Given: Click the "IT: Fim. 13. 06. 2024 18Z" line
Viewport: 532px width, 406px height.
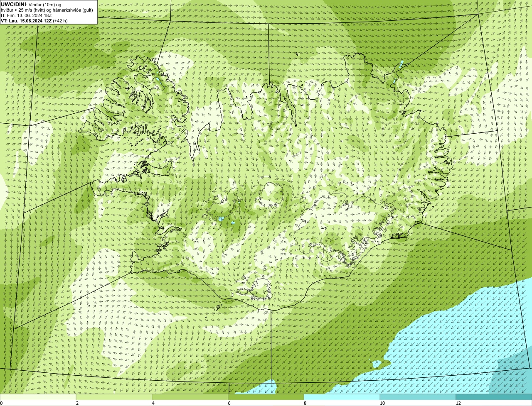Looking at the screenshot, I should (26, 15).
